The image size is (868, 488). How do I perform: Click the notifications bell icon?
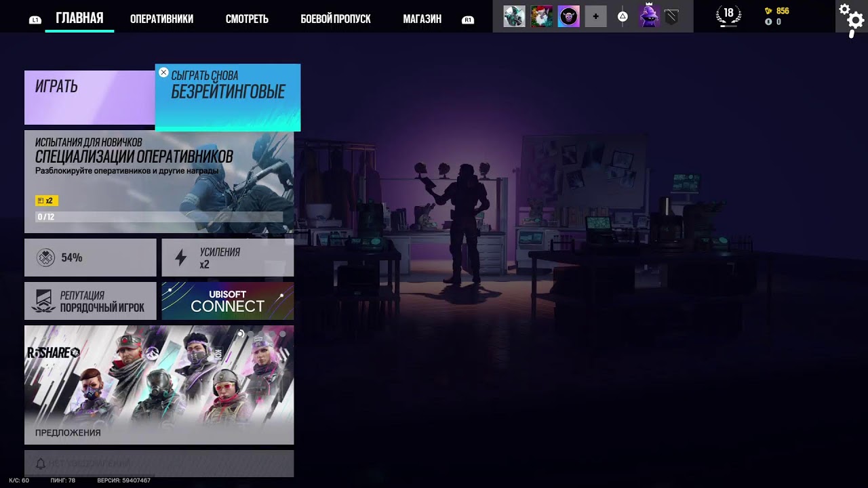(41, 464)
